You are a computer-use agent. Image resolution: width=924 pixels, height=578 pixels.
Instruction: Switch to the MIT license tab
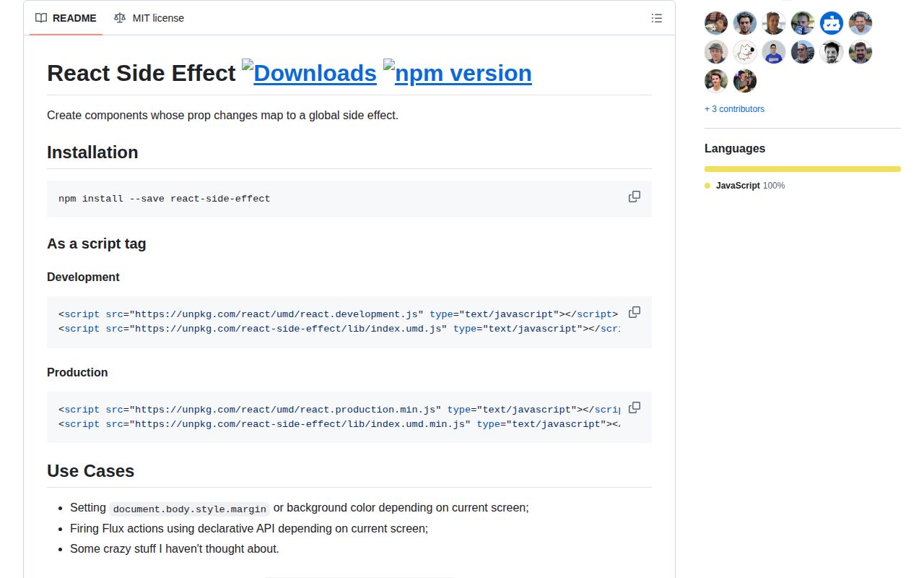click(149, 18)
